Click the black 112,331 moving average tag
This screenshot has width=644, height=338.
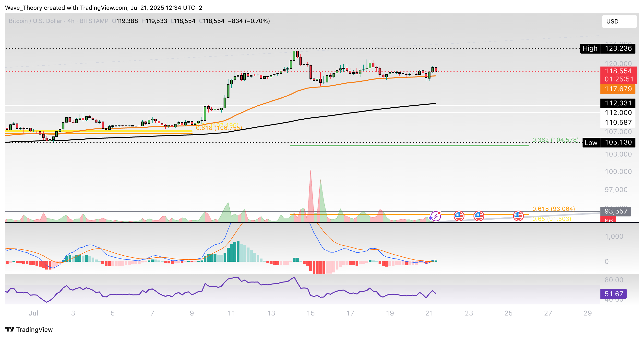[x=618, y=103]
